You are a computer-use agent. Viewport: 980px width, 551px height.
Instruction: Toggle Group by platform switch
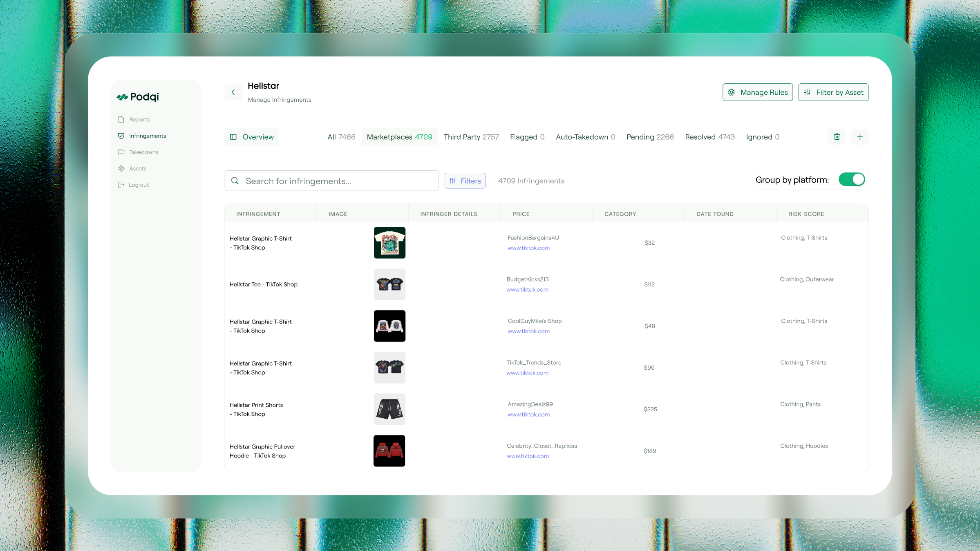pyautogui.click(x=851, y=179)
